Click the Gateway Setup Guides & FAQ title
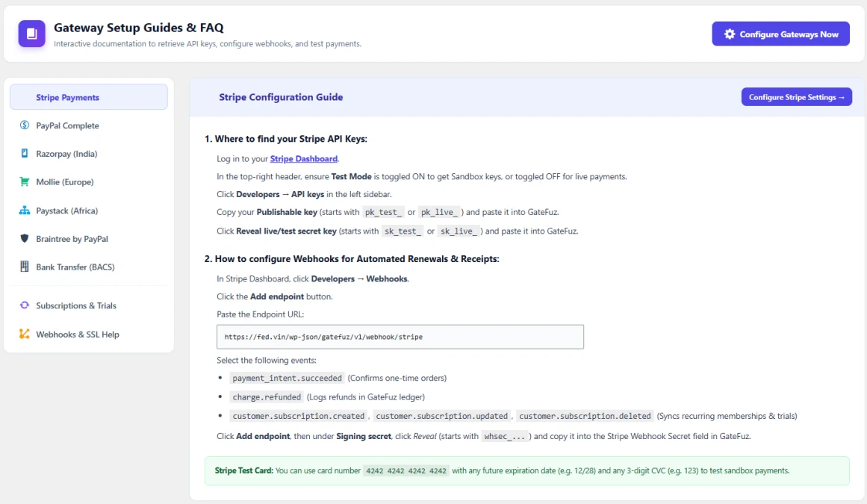 point(139,28)
